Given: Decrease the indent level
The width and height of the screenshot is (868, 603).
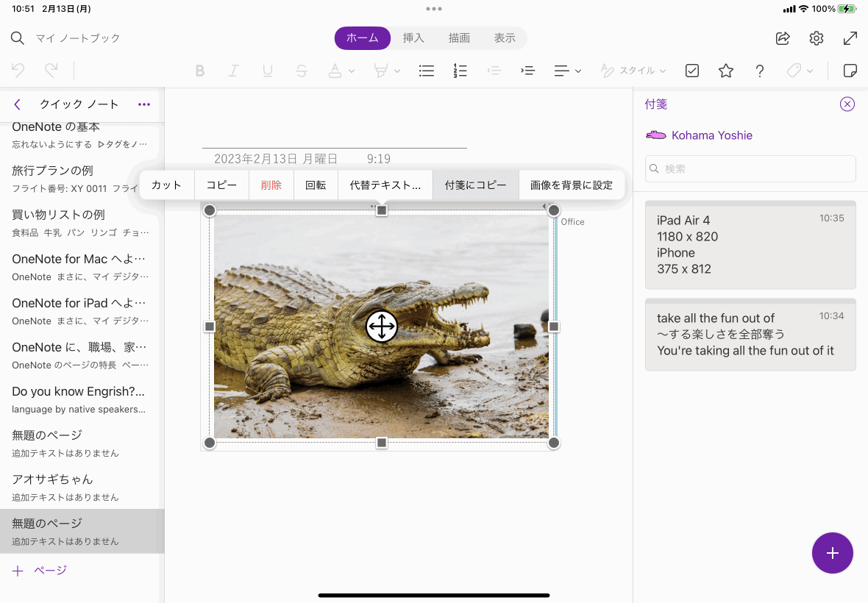Looking at the screenshot, I should tap(494, 71).
